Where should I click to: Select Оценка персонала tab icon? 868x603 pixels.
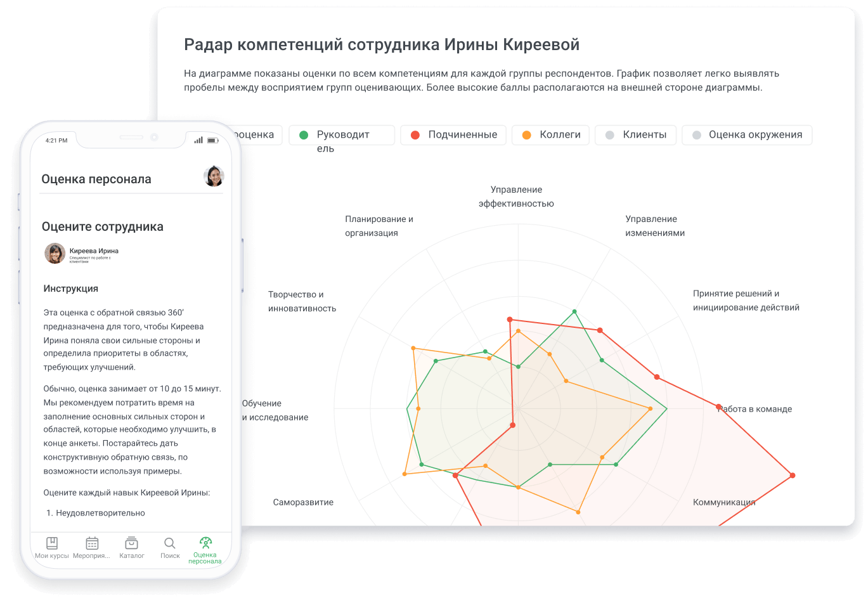coord(205,542)
